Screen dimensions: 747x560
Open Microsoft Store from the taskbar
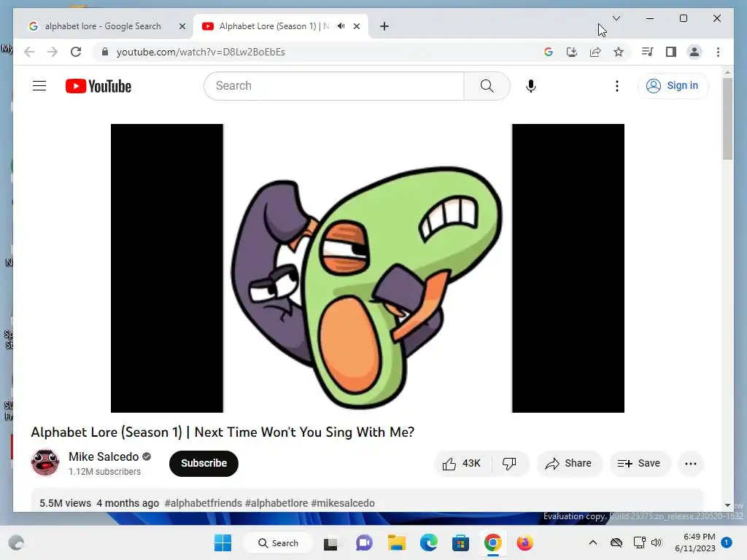point(461,542)
